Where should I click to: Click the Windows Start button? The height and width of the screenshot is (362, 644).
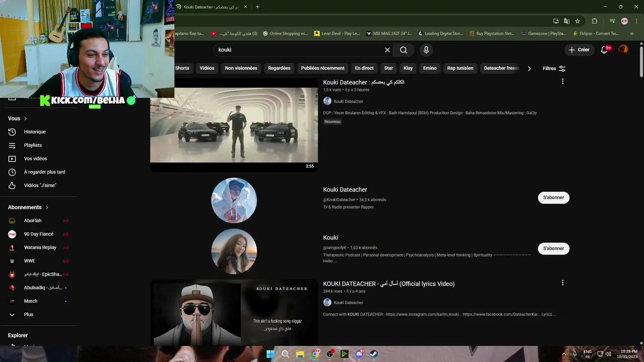tap(270, 354)
